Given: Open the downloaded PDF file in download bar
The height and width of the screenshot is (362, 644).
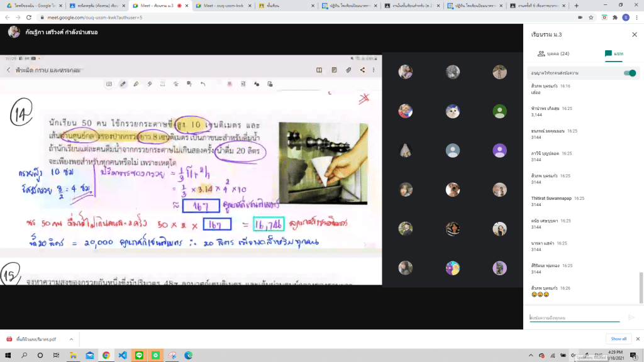Looking at the screenshot, I should (35, 339).
